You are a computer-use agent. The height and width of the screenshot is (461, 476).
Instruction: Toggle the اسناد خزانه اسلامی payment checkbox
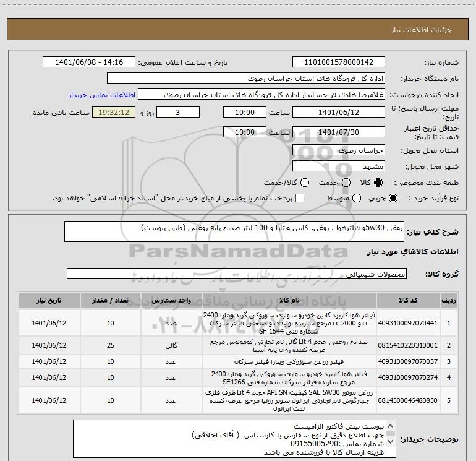pyautogui.click(x=300, y=198)
